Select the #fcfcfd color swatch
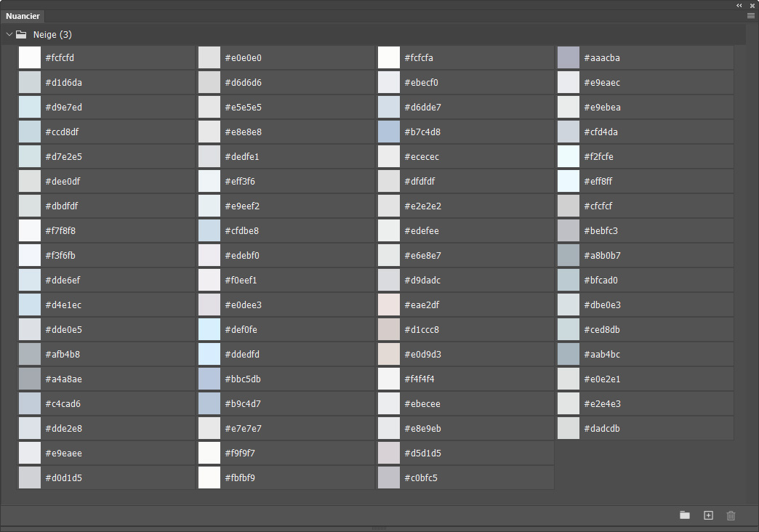This screenshot has width=759, height=532. pos(30,58)
